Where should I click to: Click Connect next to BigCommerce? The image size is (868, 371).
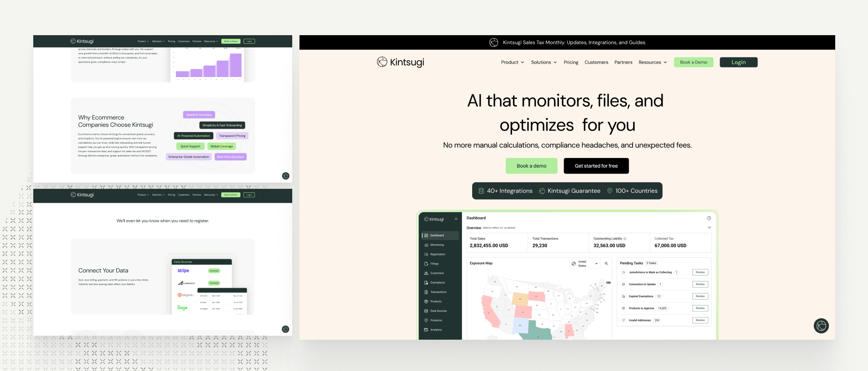pos(214,283)
